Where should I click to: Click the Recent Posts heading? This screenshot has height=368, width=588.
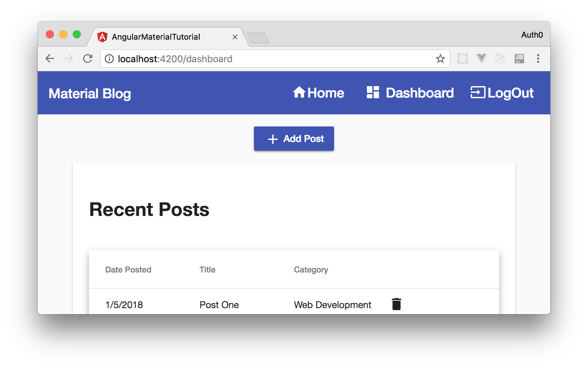[149, 210]
